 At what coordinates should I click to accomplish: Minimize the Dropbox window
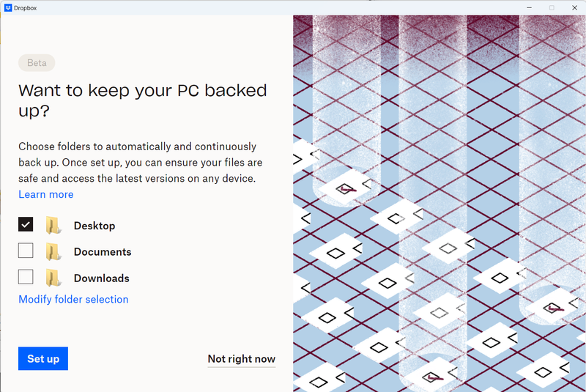527,7
